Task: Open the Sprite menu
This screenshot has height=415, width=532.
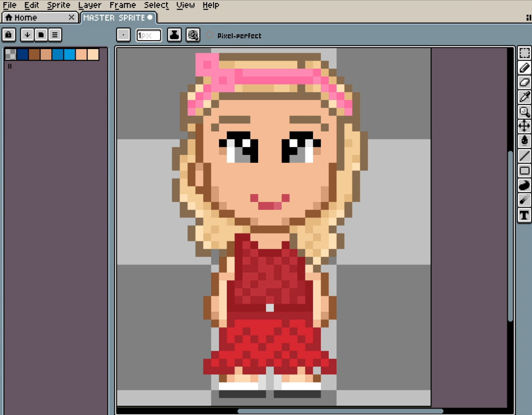Action: [58, 5]
